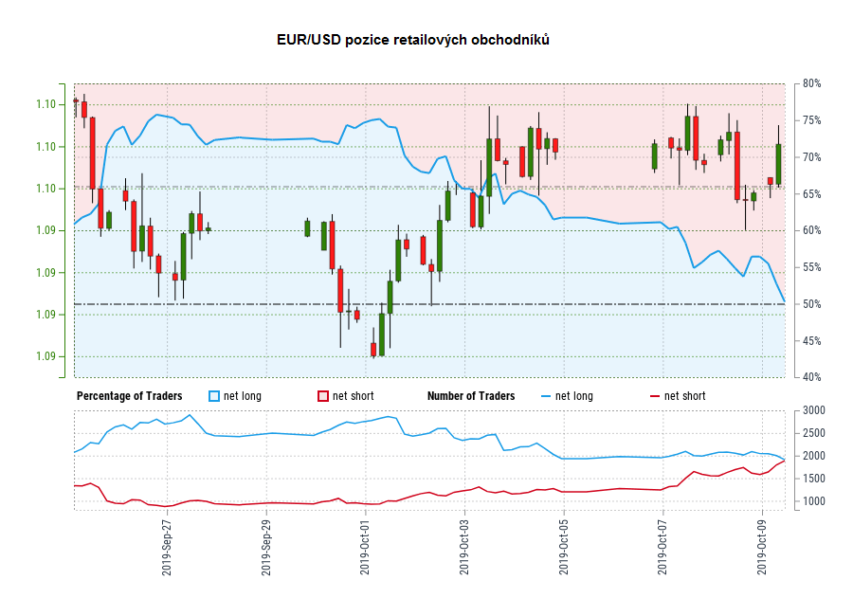Click the 2000 traders axis label
This screenshot has width=853, height=616.
(x=814, y=456)
